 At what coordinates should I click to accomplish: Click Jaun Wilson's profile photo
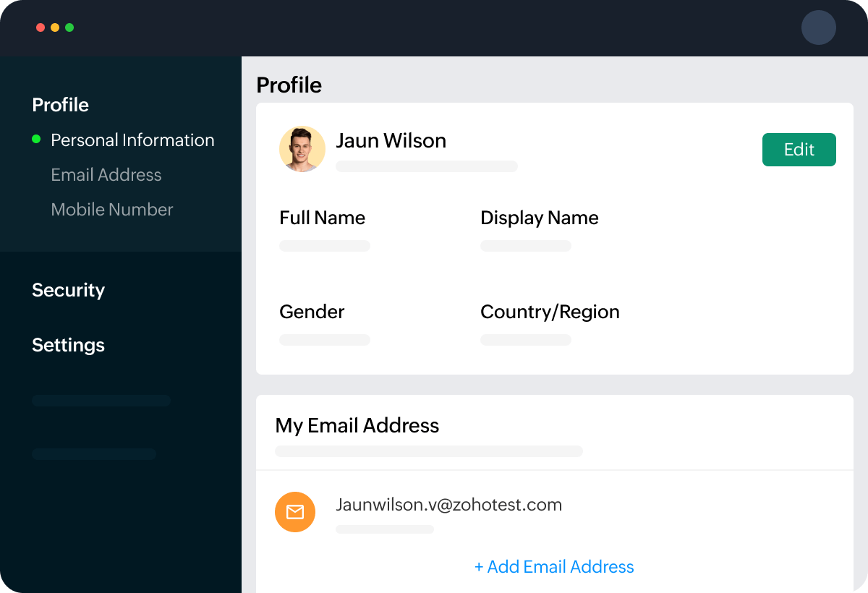302,149
